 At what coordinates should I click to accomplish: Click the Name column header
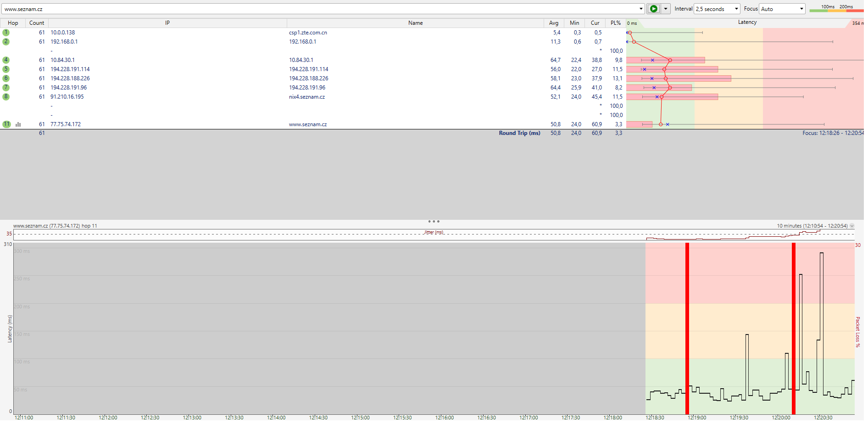pyautogui.click(x=415, y=23)
